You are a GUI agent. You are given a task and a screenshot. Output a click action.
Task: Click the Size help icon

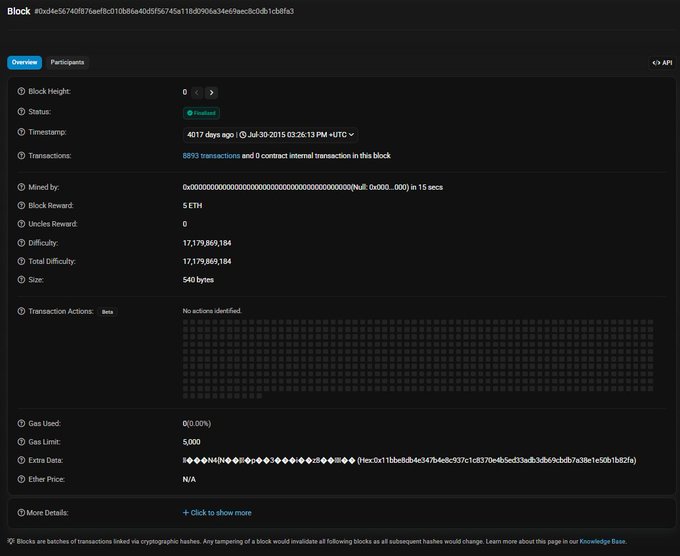coord(21,280)
